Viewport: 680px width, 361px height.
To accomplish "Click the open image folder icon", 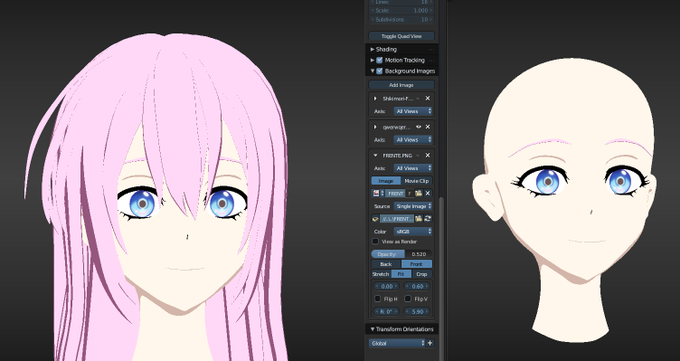I will 418,194.
